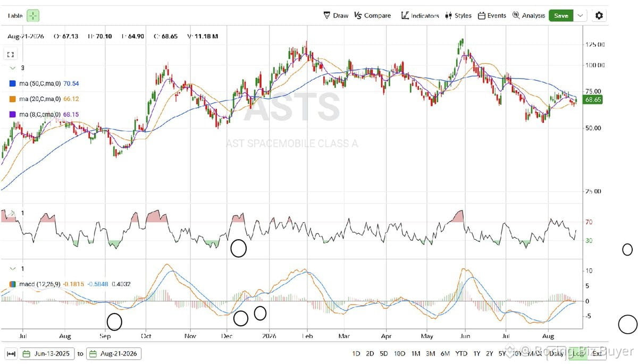Click the macd (12,26,9) legend label
638x364 pixels.
(x=40, y=284)
